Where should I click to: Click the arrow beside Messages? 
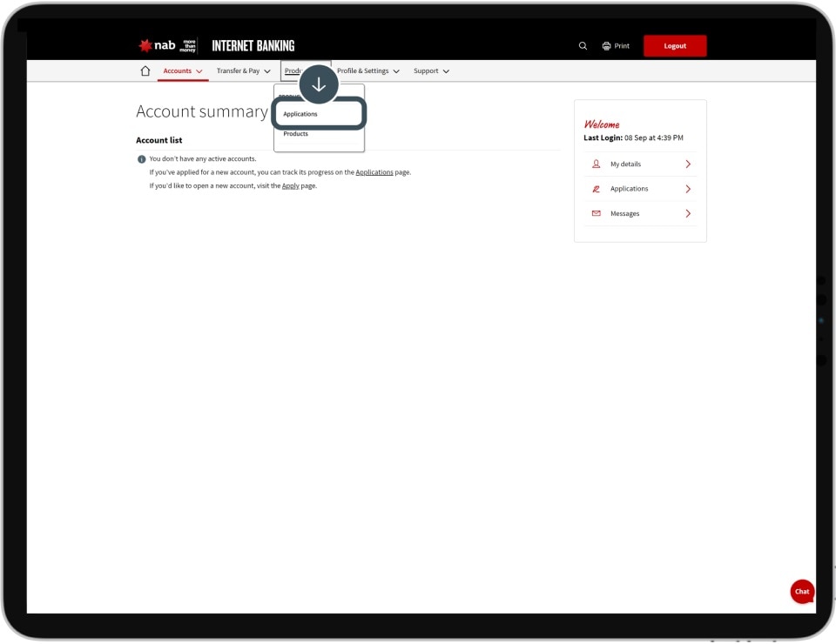(688, 213)
